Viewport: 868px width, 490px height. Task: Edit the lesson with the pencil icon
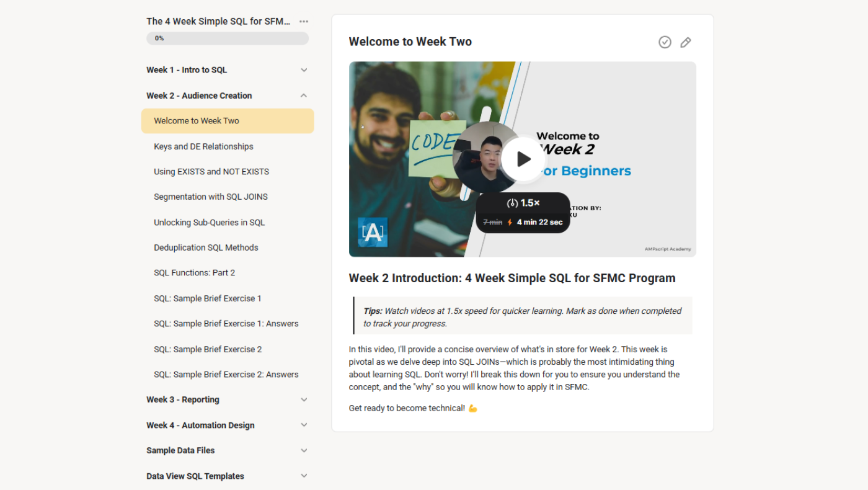686,42
